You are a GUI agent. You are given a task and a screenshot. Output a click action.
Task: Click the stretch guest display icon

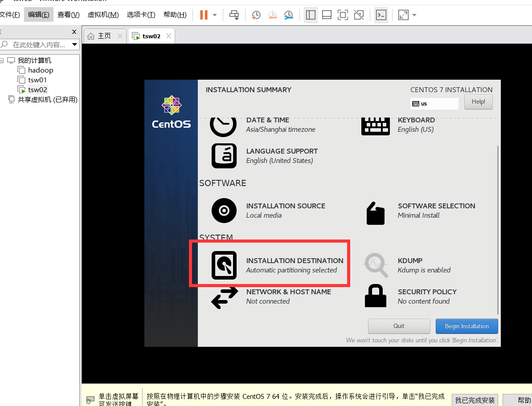pos(403,15)
